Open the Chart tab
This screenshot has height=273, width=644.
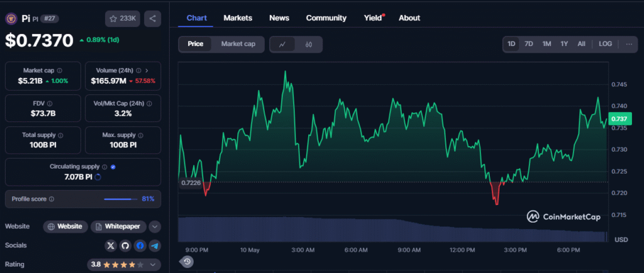coord(197,18)
